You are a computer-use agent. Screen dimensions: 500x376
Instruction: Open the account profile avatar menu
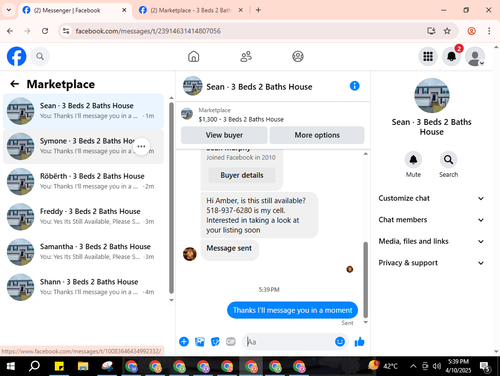(475, 56)
